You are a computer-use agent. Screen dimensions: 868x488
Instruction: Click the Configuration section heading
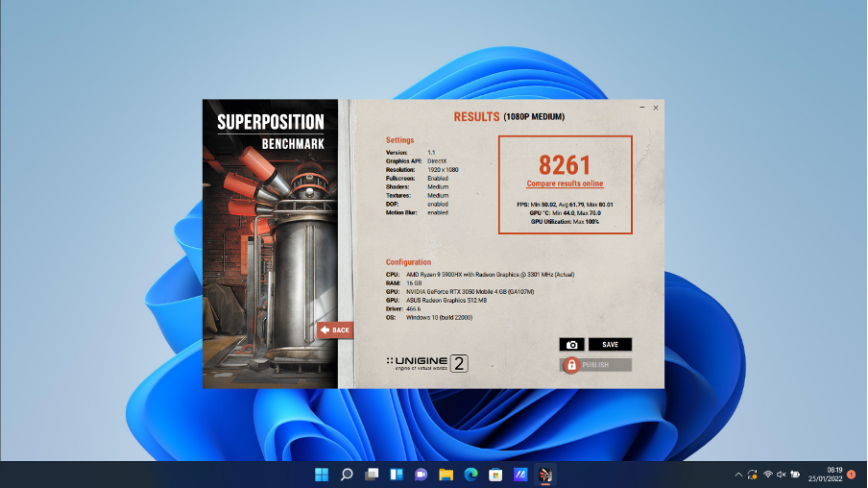408,262
